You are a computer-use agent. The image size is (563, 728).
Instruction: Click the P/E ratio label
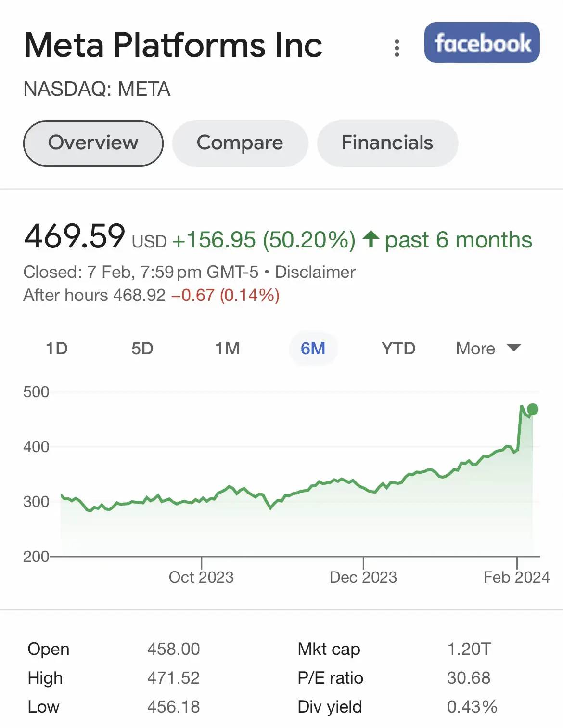(331, 678)
